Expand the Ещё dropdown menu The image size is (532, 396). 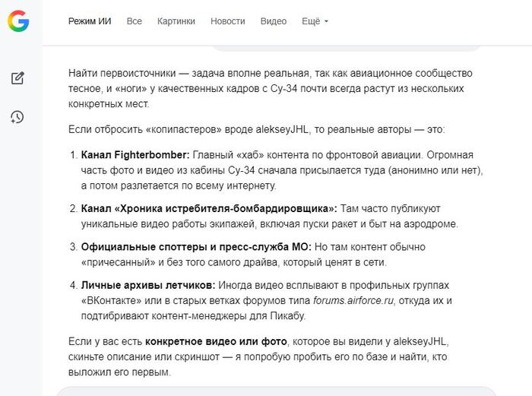pos(311,21)
